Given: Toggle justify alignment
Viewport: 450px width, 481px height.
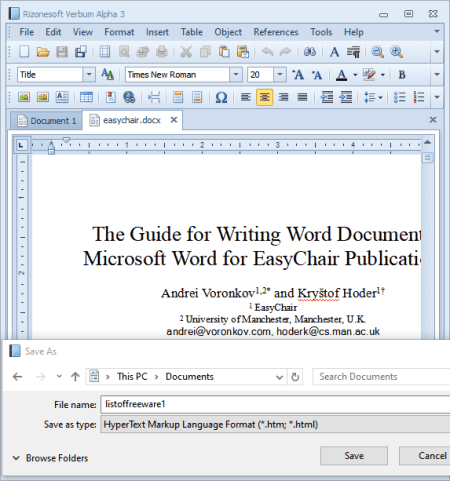Looking at the screenshot, I should (302, 97).
